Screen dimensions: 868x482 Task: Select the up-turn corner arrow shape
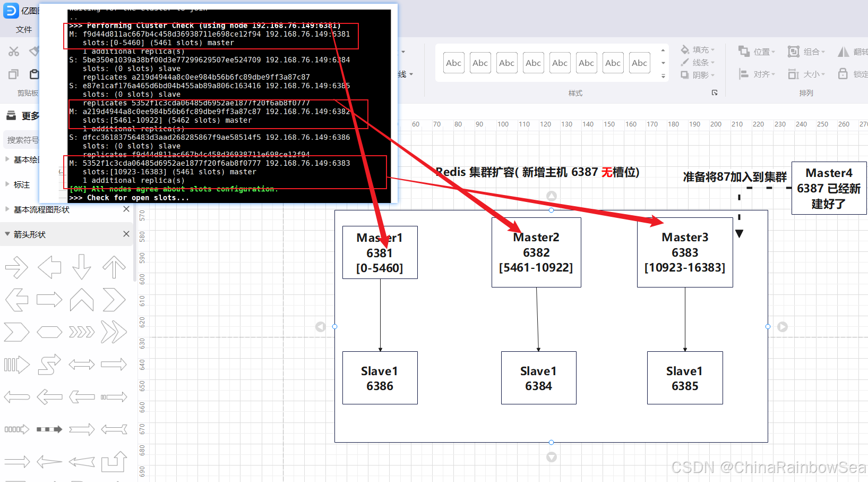coord(114,462)
